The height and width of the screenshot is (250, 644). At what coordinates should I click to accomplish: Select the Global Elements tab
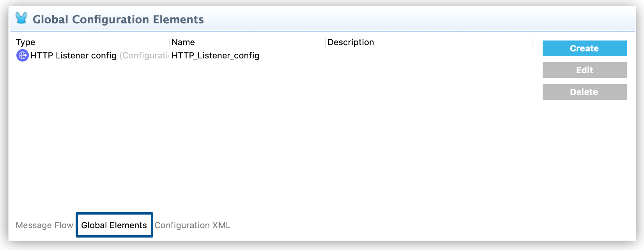(x=114, y=225)
